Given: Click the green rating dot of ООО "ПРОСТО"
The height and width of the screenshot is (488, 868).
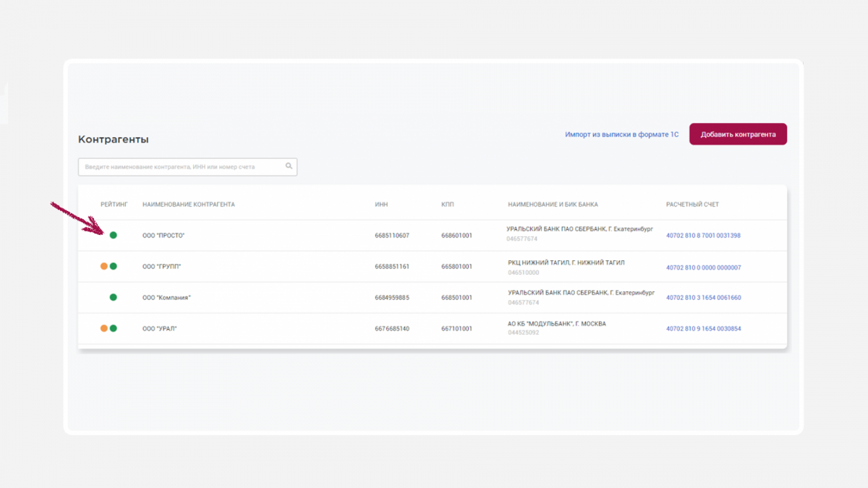Looking at the screenshot, I should click(x=113, y=235).
